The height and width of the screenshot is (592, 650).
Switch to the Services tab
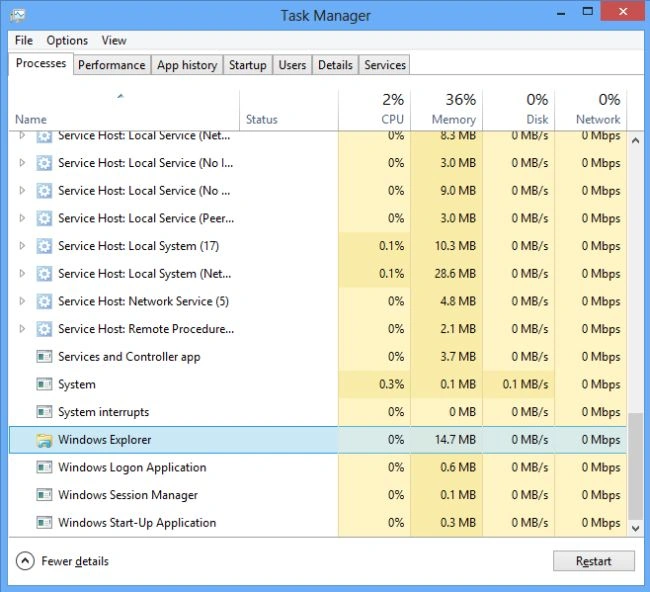pos(385,65)
